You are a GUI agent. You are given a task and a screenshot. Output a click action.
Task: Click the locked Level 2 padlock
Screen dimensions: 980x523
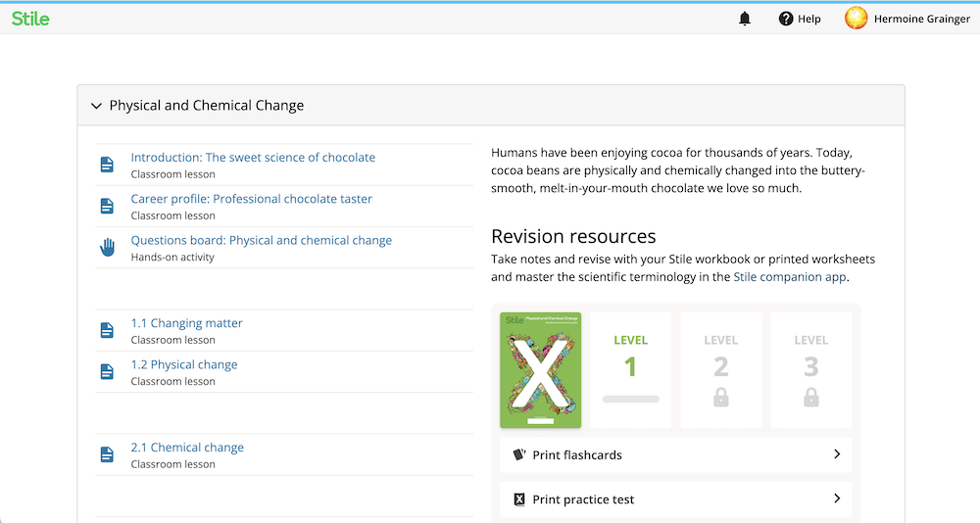[x=720, y=398]
